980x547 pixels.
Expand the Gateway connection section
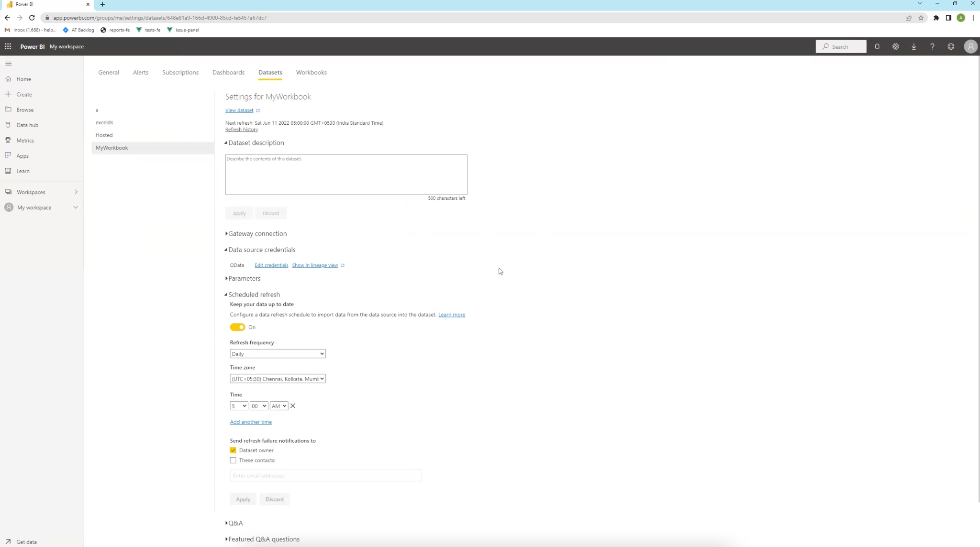(x=257, y=233)
